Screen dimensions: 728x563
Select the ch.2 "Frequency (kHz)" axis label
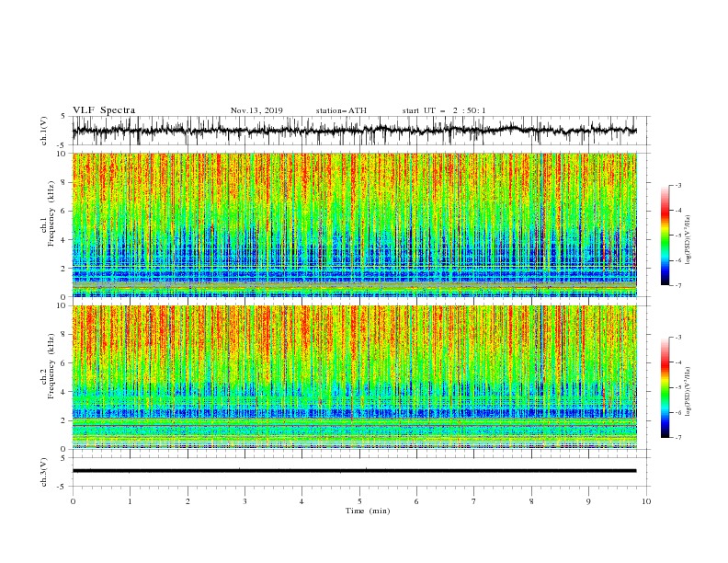point(51,365)
